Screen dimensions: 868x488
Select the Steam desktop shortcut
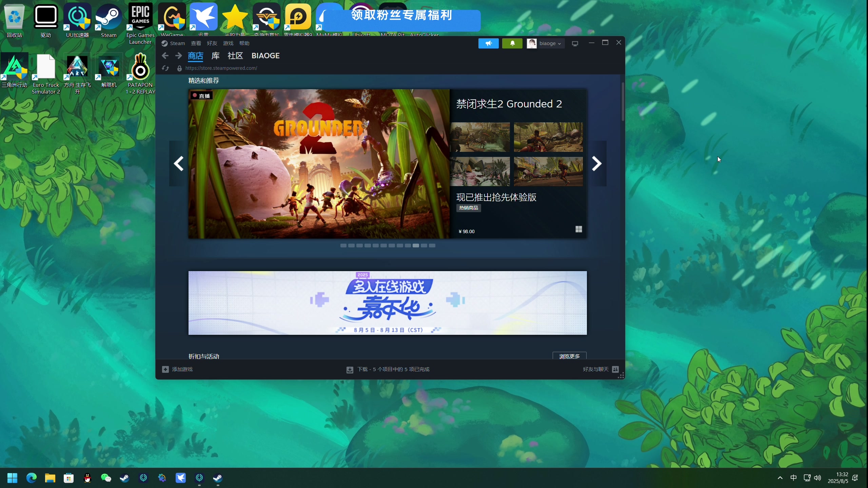[x=108, y=20]
